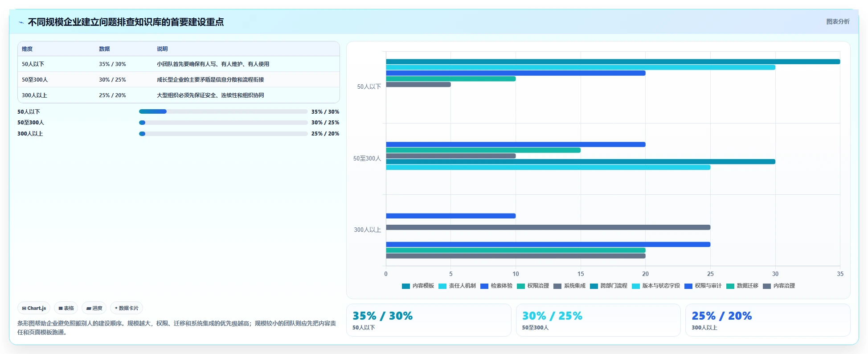Toggle the 版本与状态字段 legend entry
Image resolution: width=868 pixels, height=354 pixels.
coord(656,286)
